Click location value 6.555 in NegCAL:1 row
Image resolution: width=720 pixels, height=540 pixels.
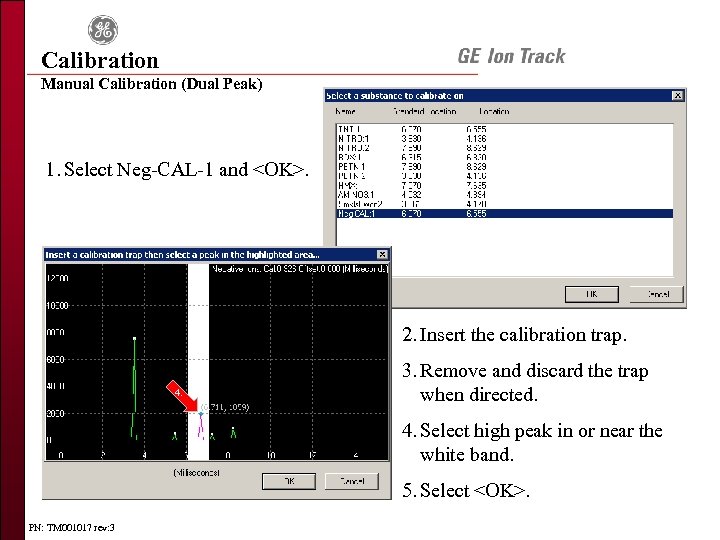coord(476,214)
